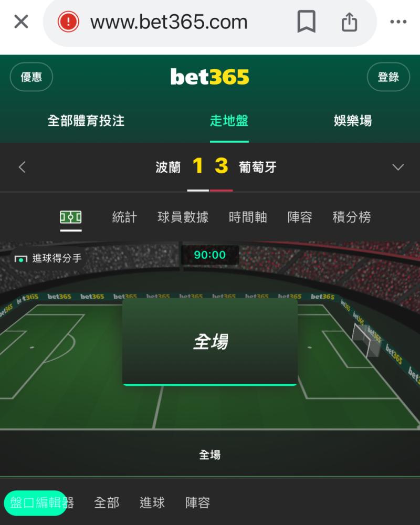
Task: Switch to 全部體育投注 tab
Action: (x=86, y=121)
